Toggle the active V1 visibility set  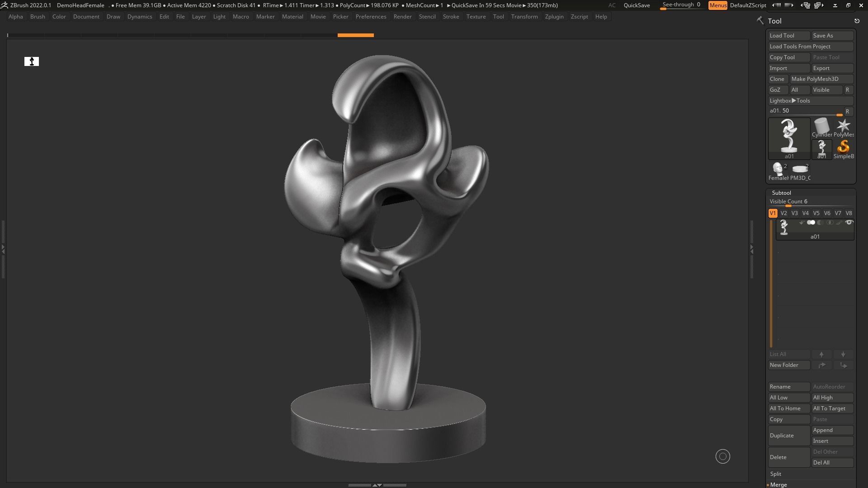[773, 213]
